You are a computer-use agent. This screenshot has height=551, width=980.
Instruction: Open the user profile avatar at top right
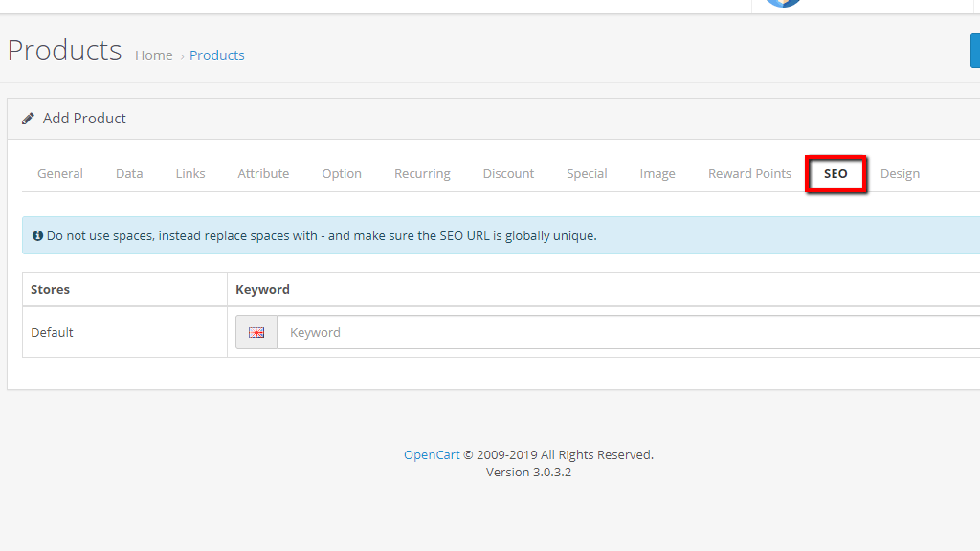[x=782, y=3]
